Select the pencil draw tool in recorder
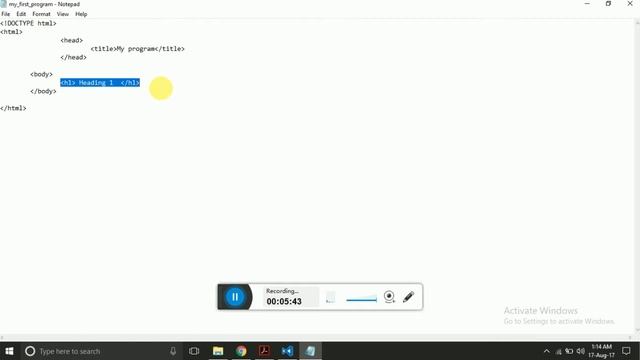 [408, 297]
